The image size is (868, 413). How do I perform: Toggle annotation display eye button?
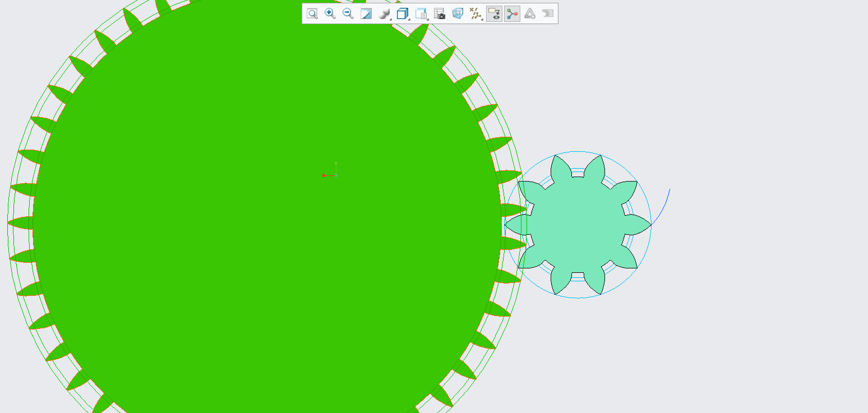pos(494,13)
